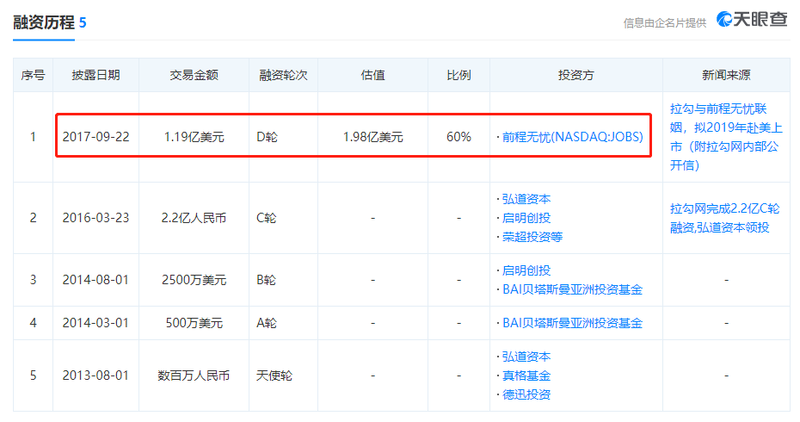Select date cell 2014-03-01

(x=95, y=323)
